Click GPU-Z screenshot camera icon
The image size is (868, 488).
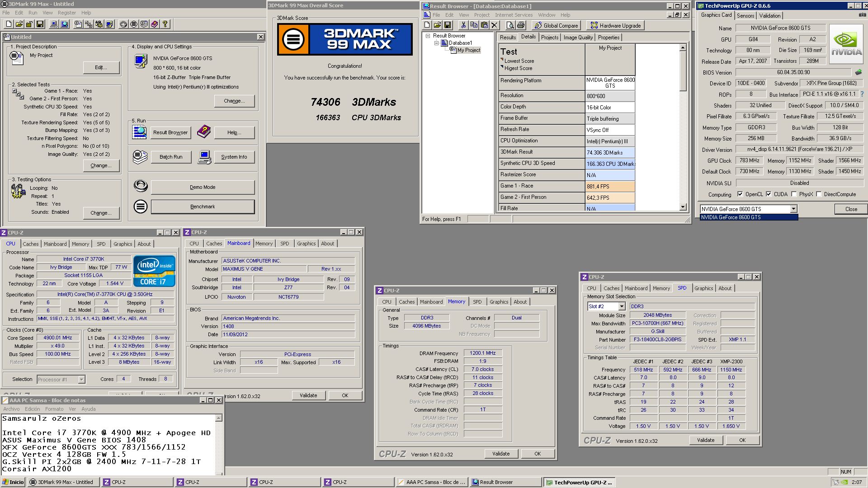point(863,15)
